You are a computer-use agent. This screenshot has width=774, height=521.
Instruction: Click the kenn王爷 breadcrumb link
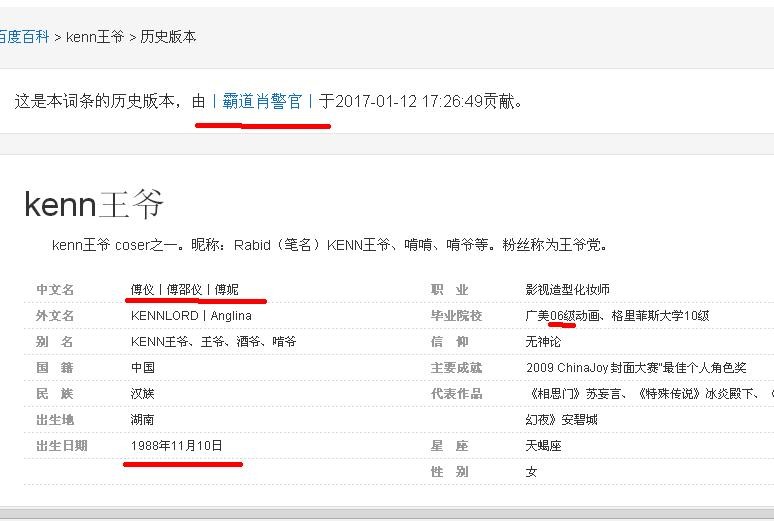tap(95, 37)
